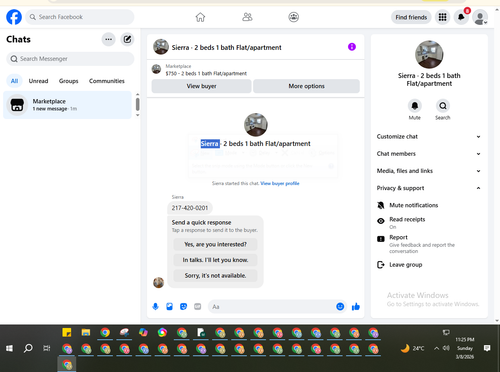This screenshot has height=372, width=500.
Task: Click the Mute bell button in details panel
Action: click(x=415, y=106)
